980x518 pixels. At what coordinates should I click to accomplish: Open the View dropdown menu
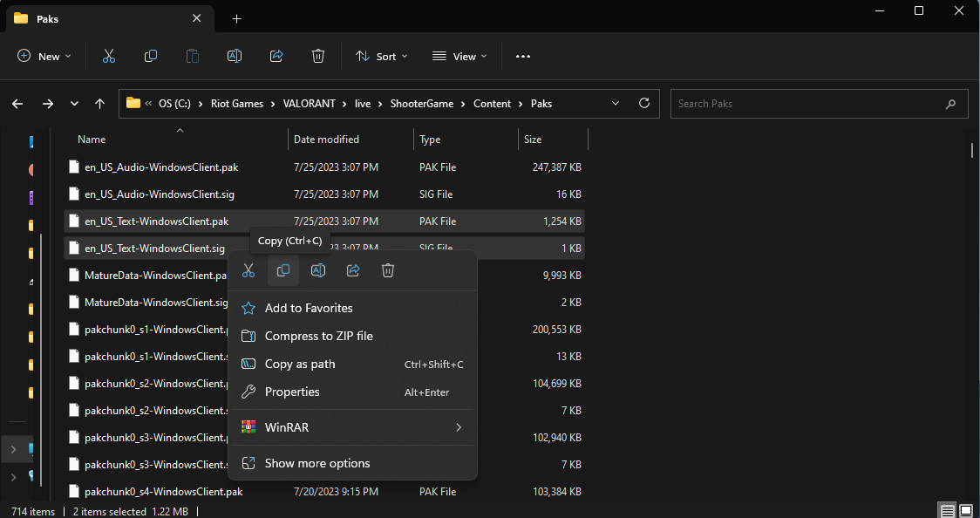tap(459, 56)
